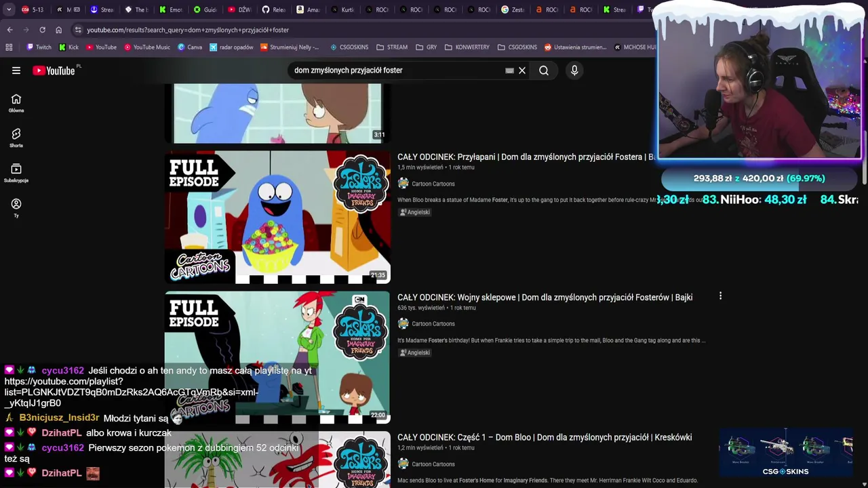Switch to the Kurtki tab

point(342,9)
